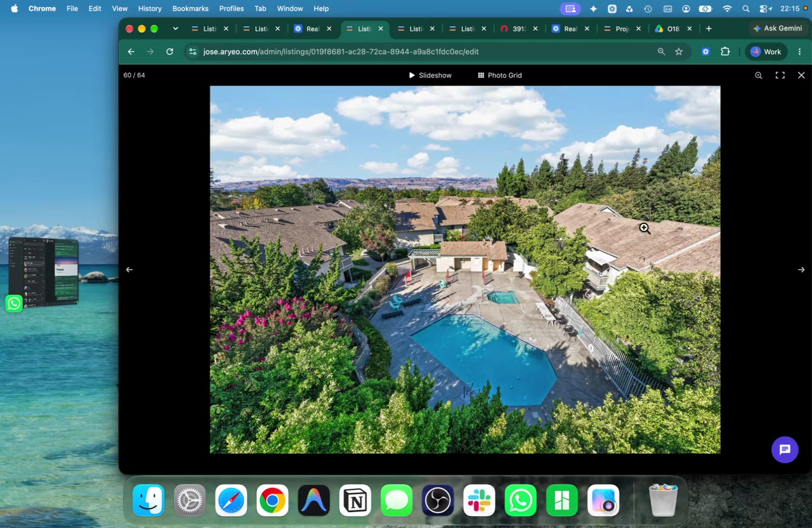Open the Bookmarks menu
The height and width of the screenshot is (528, 812).
coord(190,8)
